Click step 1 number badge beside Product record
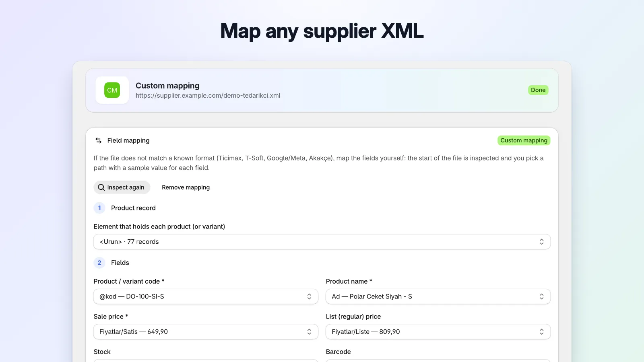The image size is (644, 362). (x=99, y=208)
